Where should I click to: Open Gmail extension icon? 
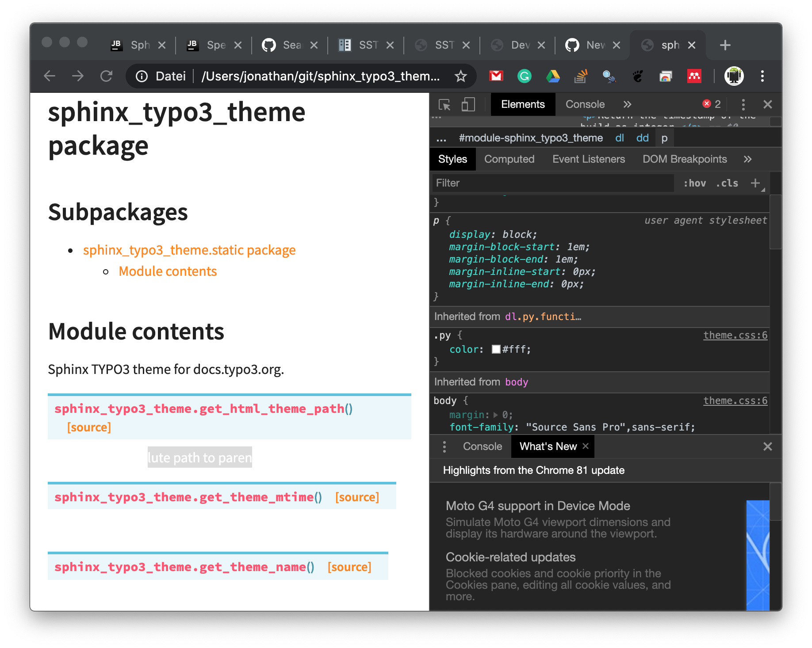pyautogui.click(x=496, y=76)
